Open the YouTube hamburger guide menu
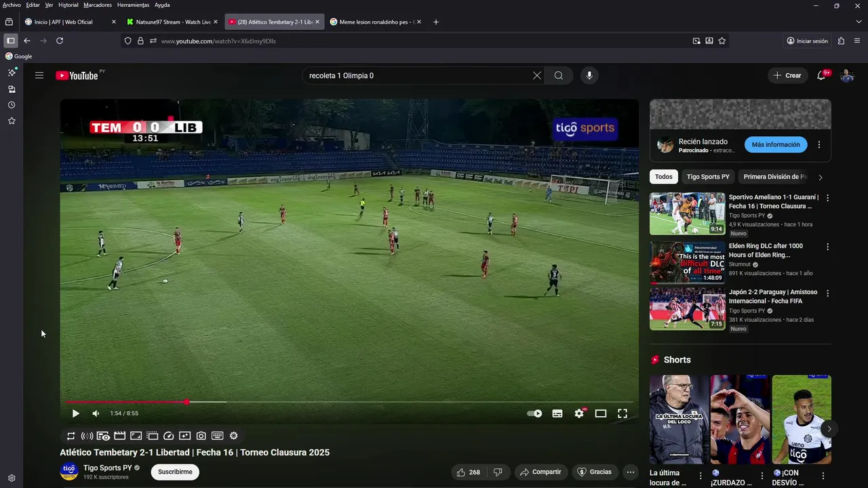 pyautogui.click(x=39, y=75)
